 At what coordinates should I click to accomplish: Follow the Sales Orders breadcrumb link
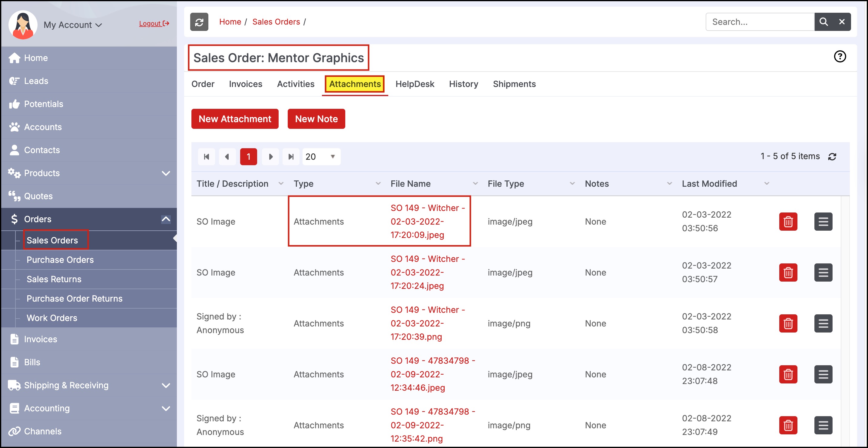[x=276, y=22]
